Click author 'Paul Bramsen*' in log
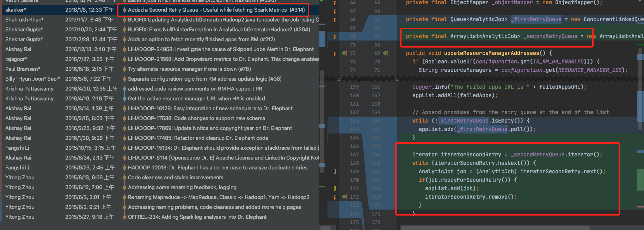Screen dimensions: 644x230 click(23, 69)
